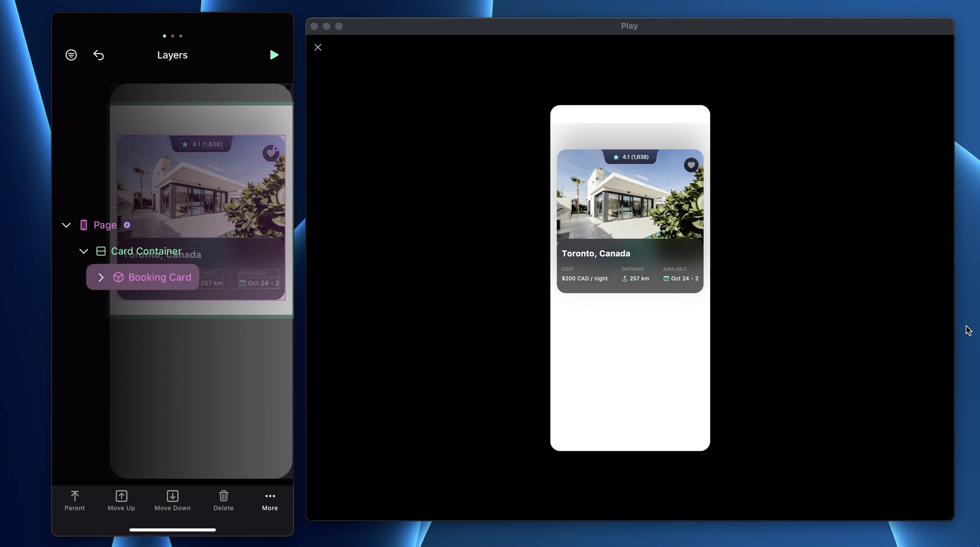Expand the Booking Card layer
The width and height of the screenshot is (980, 547).
pyautogui.click(x=101, y=278)
